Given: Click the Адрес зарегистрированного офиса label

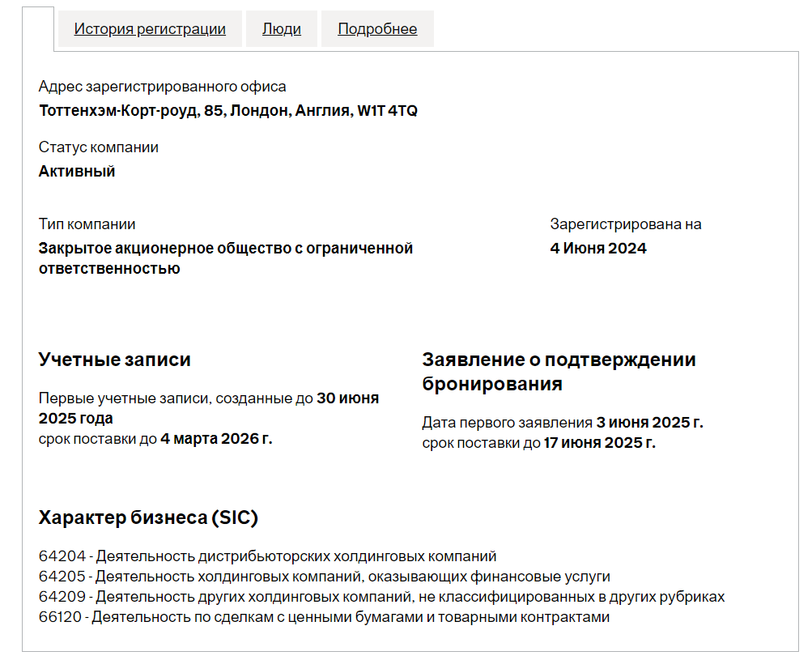Looking at the screenshot, I should tap(162, 87).
